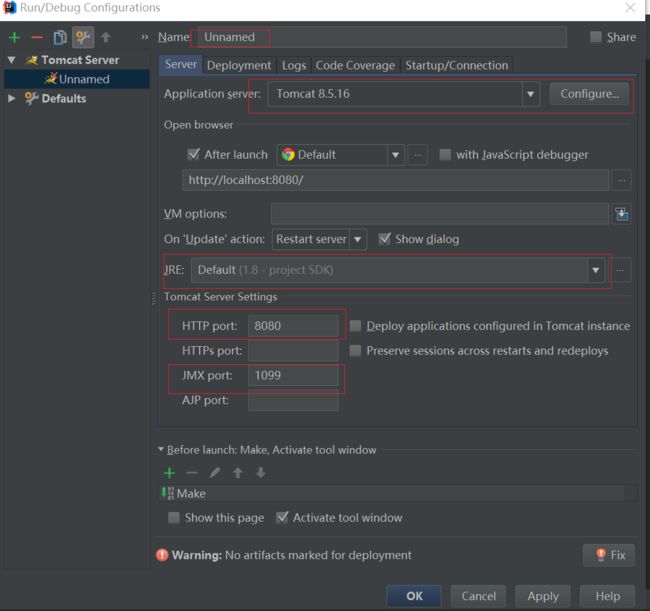Move before launch task up
Viewport: 650px width, 611px height.
(238, 473)
